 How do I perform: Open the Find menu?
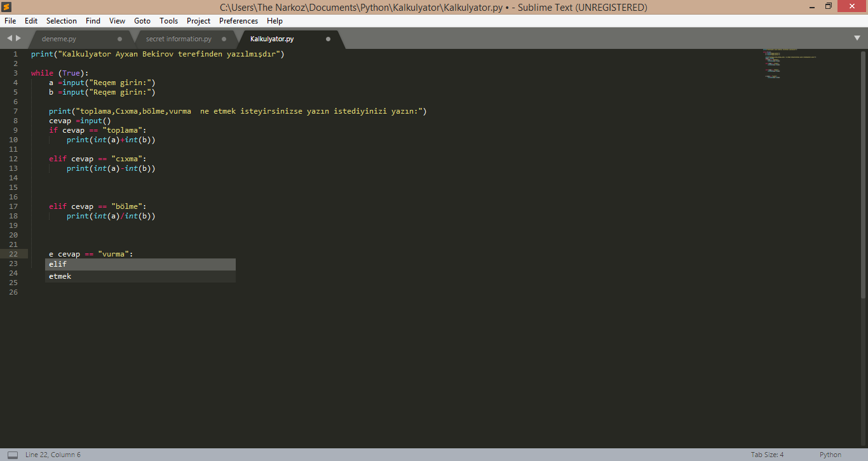coord(93,21)
